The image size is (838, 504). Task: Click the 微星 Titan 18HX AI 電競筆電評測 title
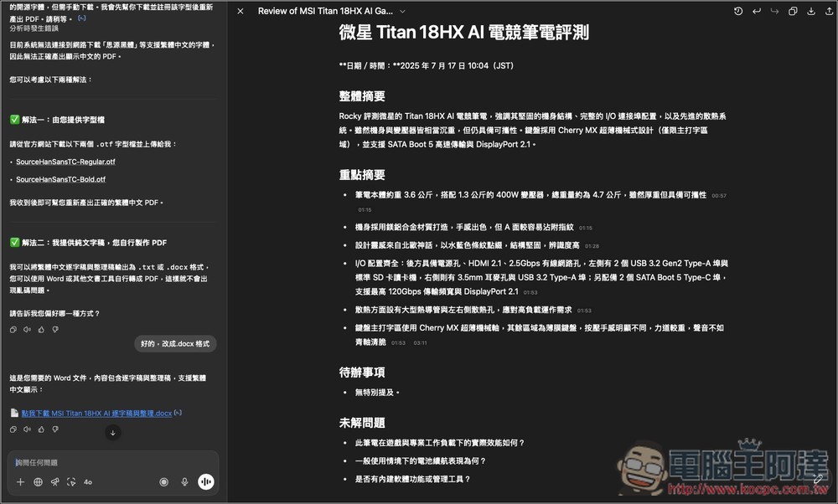(x=464, y=33)
